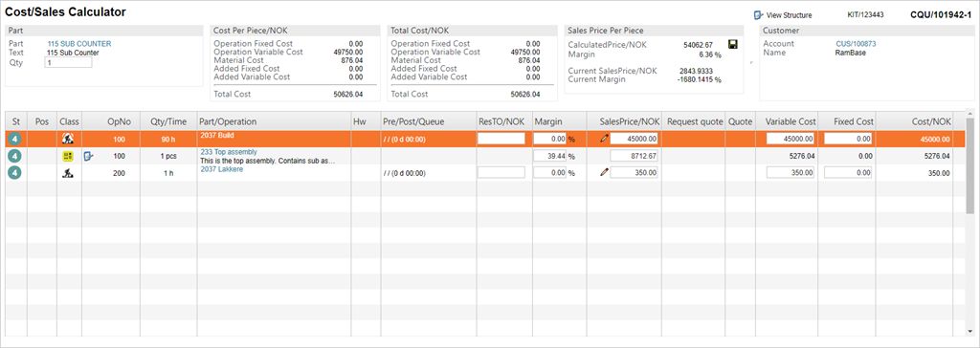Screen dimensions: 980x348
Task: Click the table scroll up arrow
Action: [x=969, y=113]
